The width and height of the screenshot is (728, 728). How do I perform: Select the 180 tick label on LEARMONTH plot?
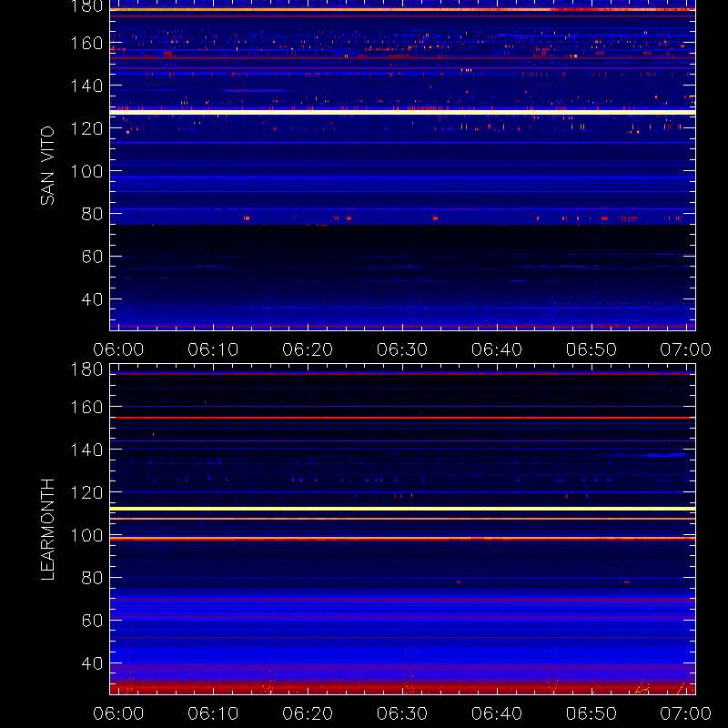[x=86, y=369]
